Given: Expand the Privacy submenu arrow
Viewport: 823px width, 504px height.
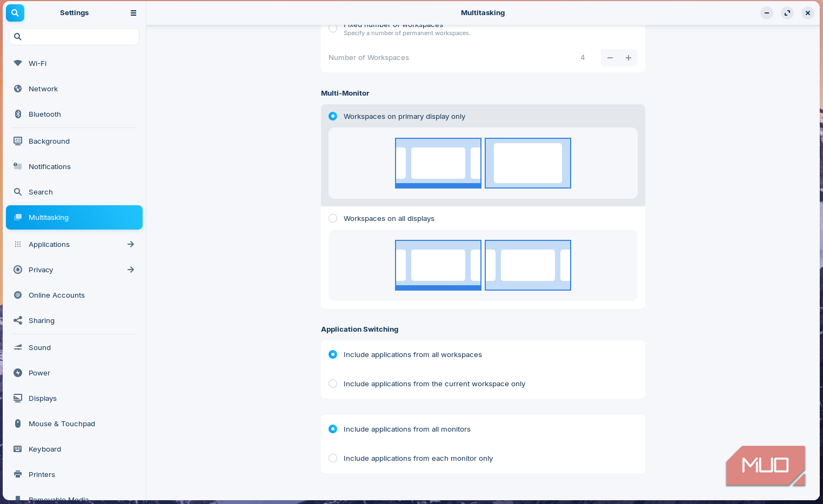Looking at the screenshot, I should click(131, 270).
